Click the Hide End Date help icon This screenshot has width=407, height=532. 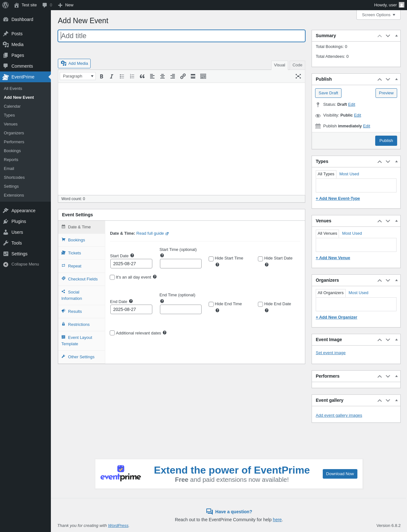pos(267,310)
